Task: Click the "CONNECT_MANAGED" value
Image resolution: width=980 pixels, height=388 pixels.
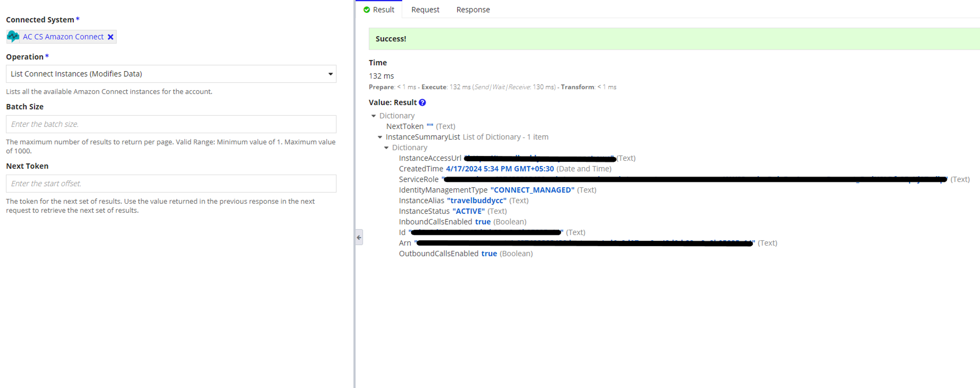Action: click(x=532, y=190)
